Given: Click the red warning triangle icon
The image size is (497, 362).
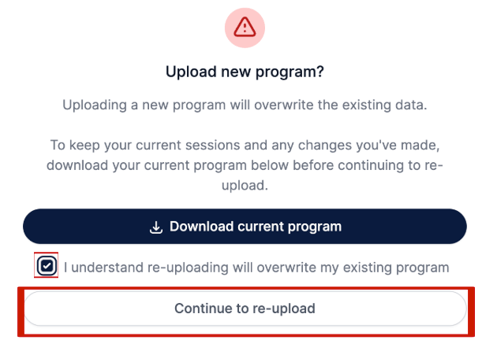Looking at the screenshot, I should [x=245, y=27].
